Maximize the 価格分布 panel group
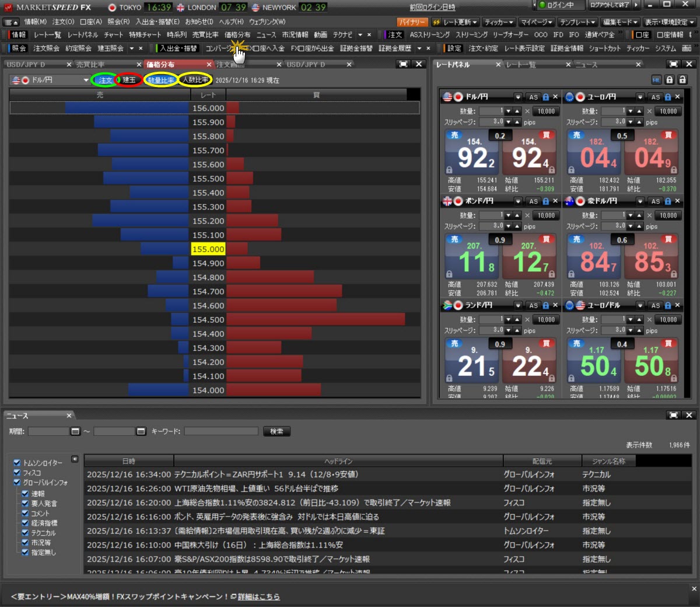Viewport: 700px width, 607px height. tap(402, 64)
